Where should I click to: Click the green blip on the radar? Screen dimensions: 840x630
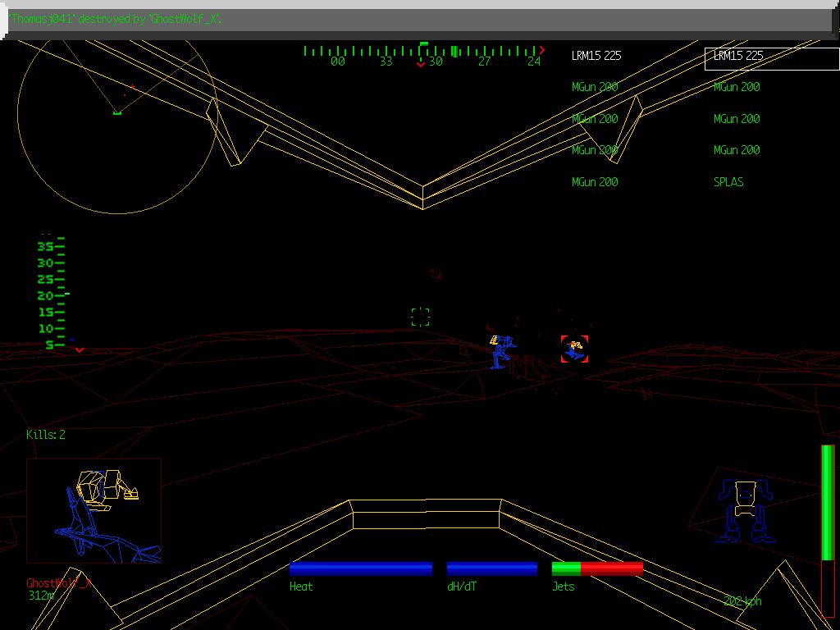[117, 112]
